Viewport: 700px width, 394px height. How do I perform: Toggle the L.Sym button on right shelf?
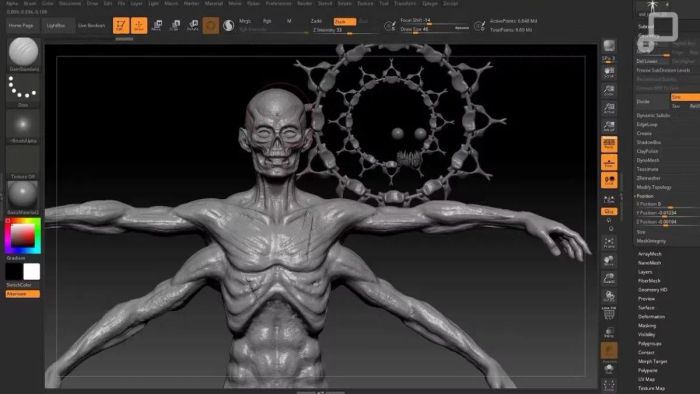click(609, 199)
